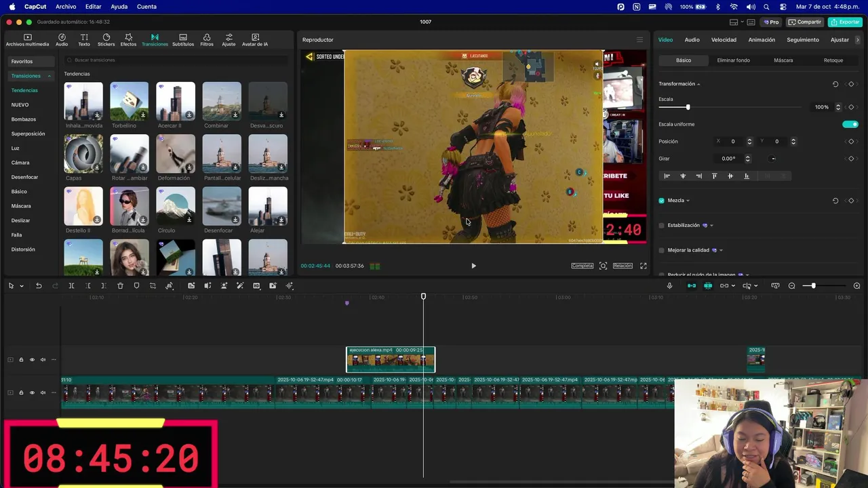Click the shield marker icon in timeline toolbar
This screenshot has height=488, width=868.
coord(136,286)
